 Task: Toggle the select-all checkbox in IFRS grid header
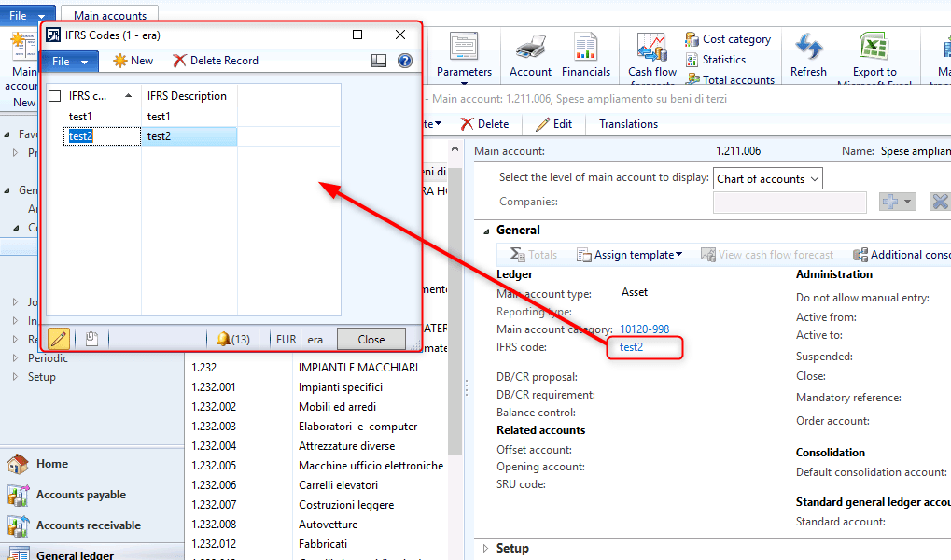pyautogui.click(x=55, y=96)
